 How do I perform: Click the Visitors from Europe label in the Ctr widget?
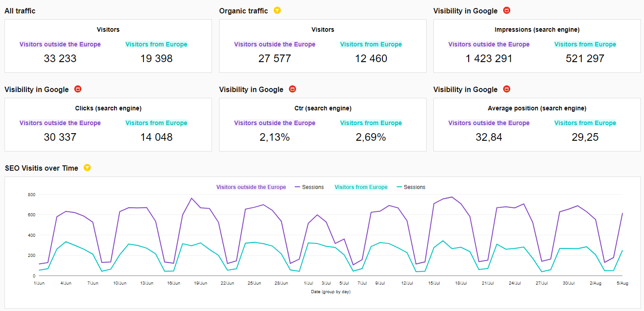(371, 123)
